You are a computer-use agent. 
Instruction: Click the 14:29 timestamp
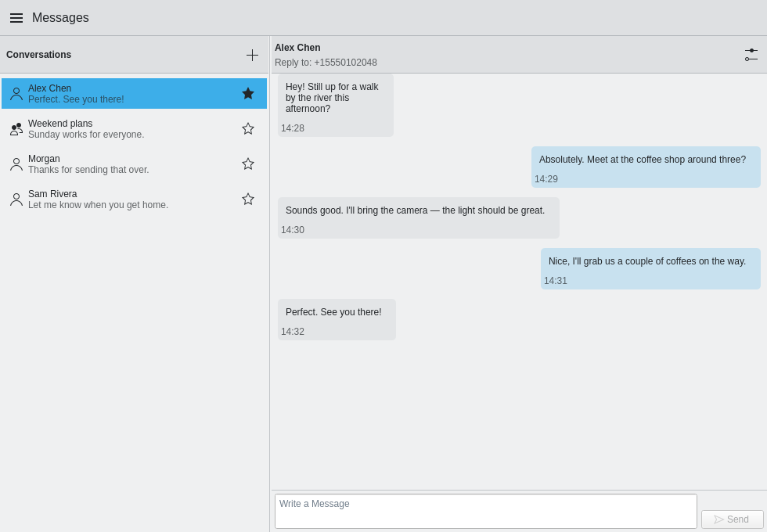[x=546, y=179]
